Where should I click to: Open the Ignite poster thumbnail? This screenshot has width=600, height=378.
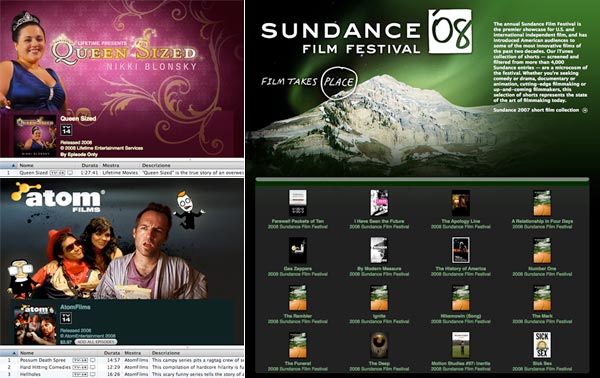pos(379,298)
